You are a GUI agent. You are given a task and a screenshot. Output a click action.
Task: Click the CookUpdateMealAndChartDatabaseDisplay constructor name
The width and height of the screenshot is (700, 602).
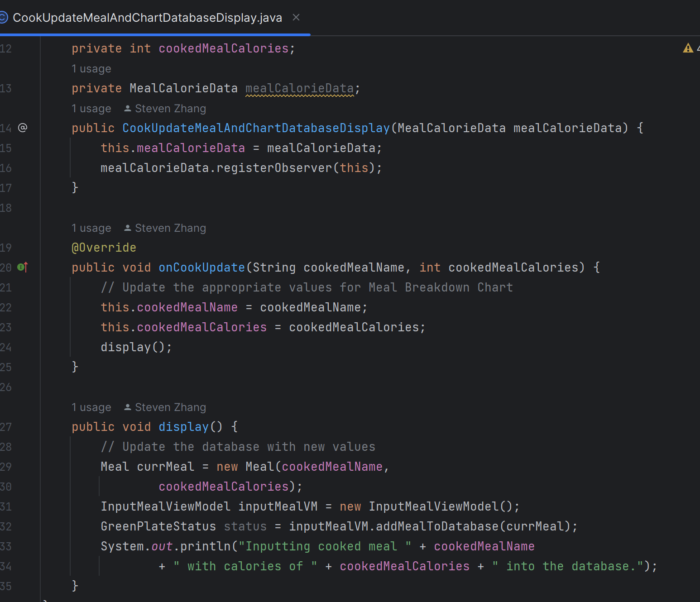(x=256, y=128)
